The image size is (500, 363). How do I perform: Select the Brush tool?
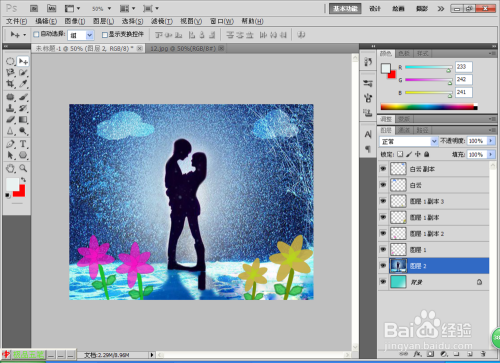[23, 97]
